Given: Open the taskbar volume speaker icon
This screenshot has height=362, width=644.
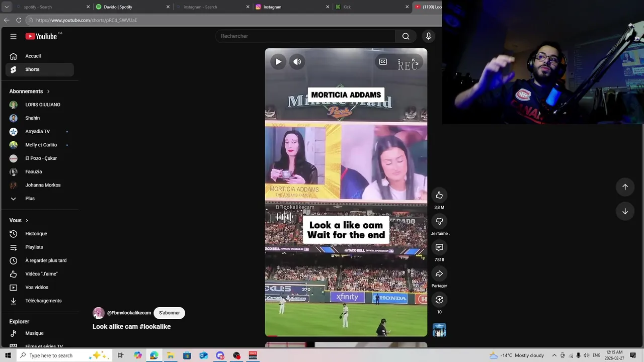Looking at the screenshot, I should pos(587,355).
